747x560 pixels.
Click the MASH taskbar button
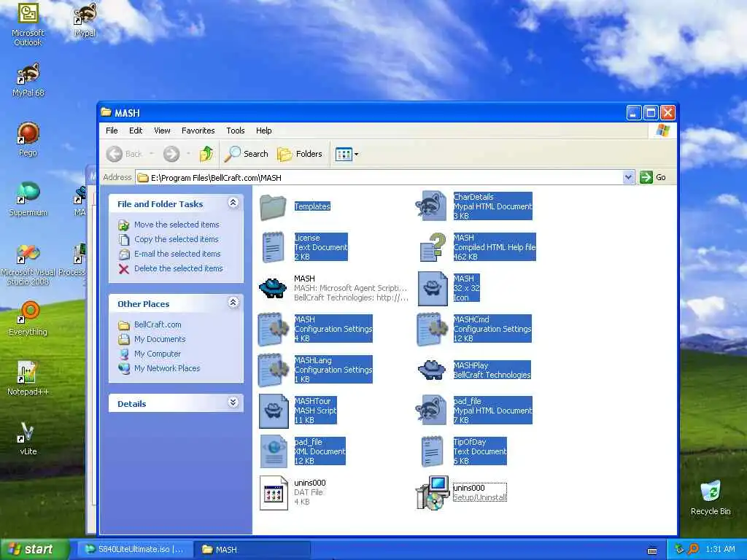pyautogui.click(x=252, y=550)
